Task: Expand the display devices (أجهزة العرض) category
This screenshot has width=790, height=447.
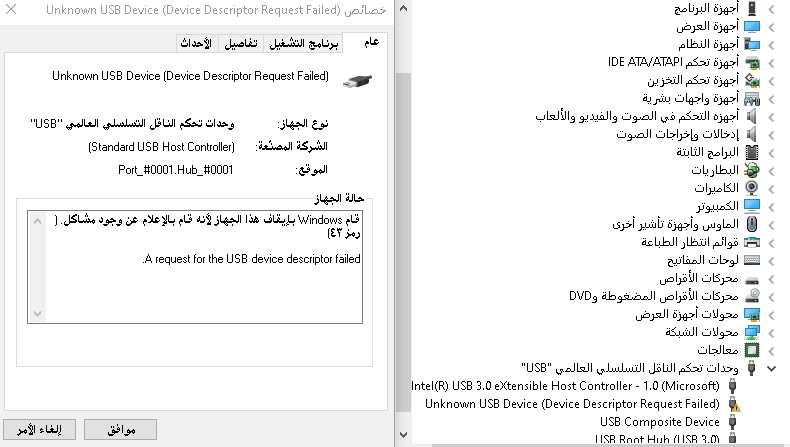Action: [x=771, y=27]
